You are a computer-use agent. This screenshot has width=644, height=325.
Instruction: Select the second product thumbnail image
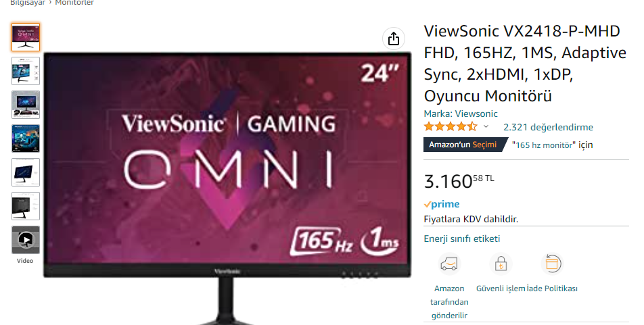tap(26, 71)
